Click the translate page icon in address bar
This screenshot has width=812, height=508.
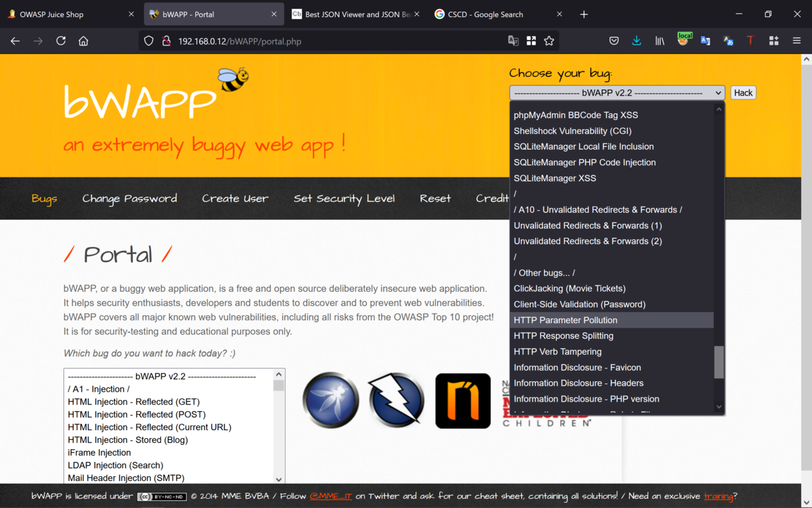pyautogui.click(x=514, y=41)
